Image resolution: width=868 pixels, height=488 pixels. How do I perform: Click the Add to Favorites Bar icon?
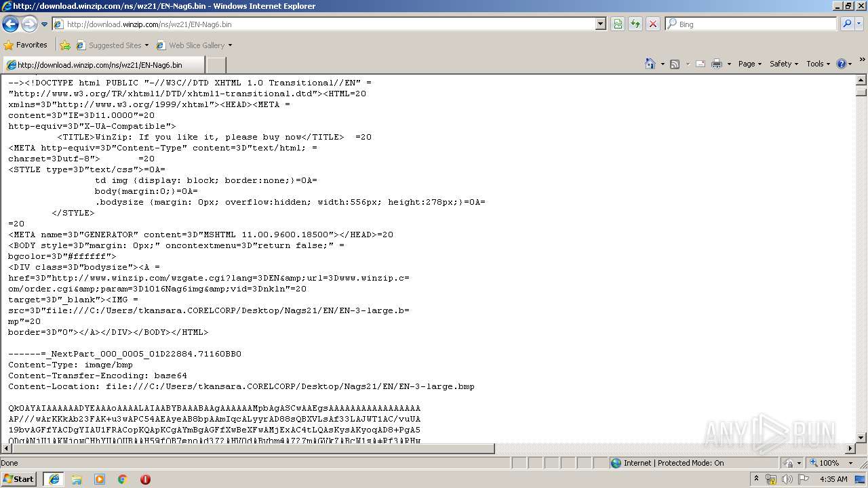point(65,45)
